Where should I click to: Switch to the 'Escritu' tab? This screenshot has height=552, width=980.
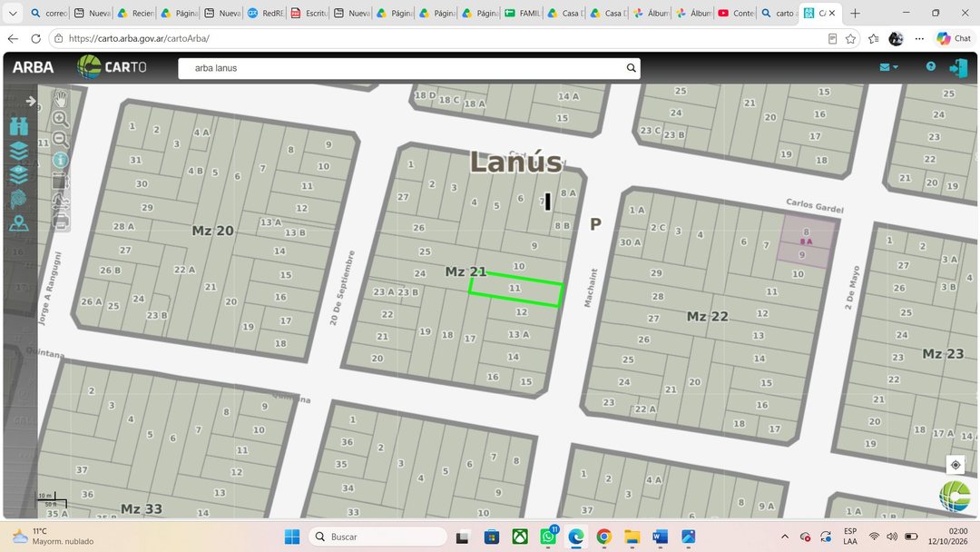tap(309, 13)
